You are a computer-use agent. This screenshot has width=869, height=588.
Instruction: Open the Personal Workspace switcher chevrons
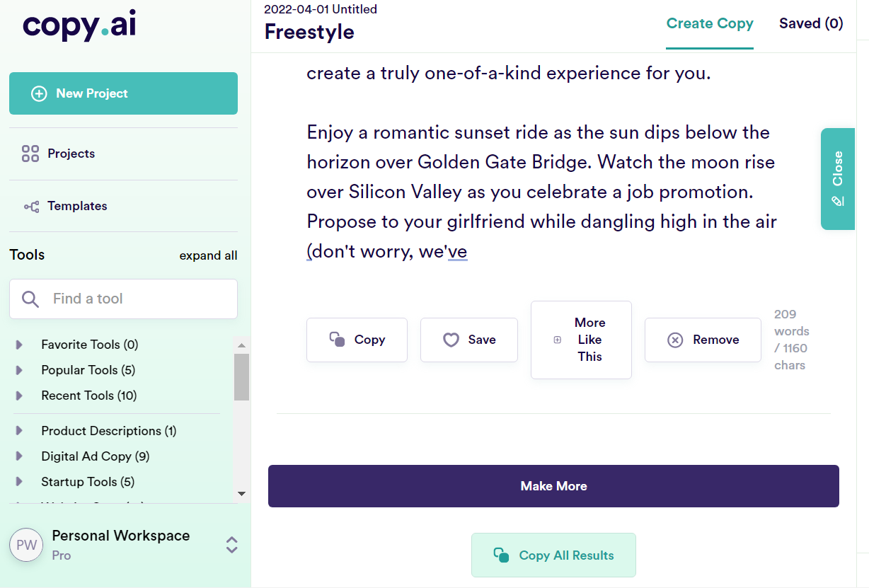point(231,545)
